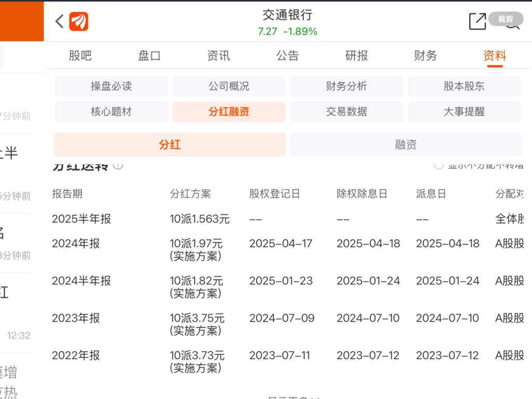Screen dimensions: 532x399
Task: Switch to the 融资 sub-tab
Action: click(x=406, y=144)
